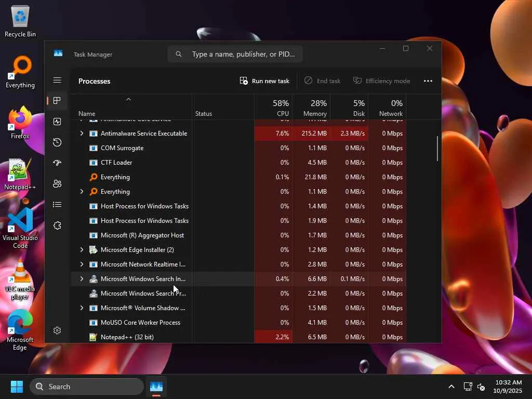Open the three-dot more options menu

point(428,81)
